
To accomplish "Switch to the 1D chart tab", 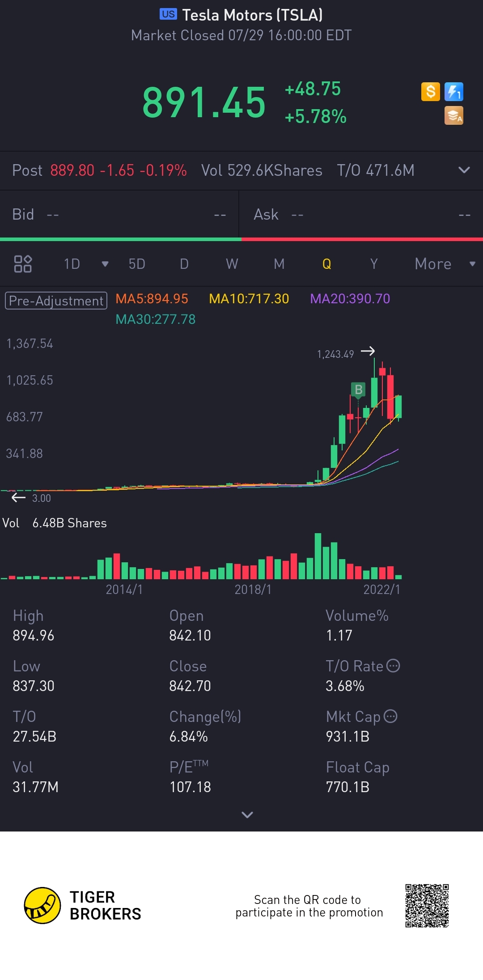I will tap(72, 264).
